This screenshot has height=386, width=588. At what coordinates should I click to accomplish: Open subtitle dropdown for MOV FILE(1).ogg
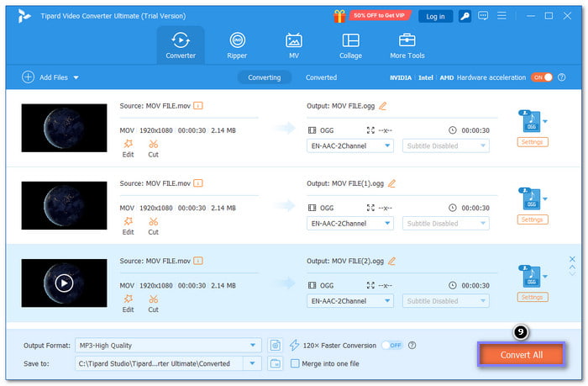[445, 224]
